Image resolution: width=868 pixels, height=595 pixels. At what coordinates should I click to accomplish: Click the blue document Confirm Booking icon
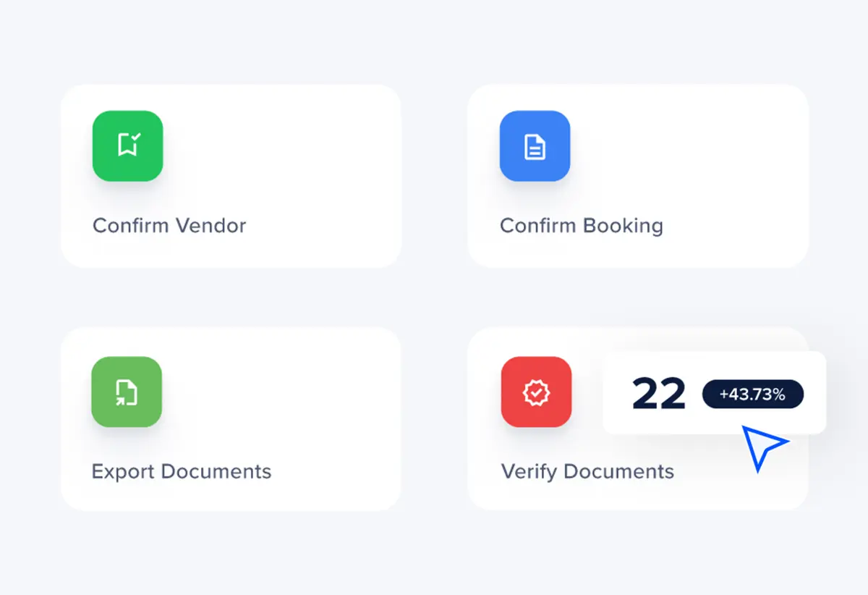coord(535,145)
